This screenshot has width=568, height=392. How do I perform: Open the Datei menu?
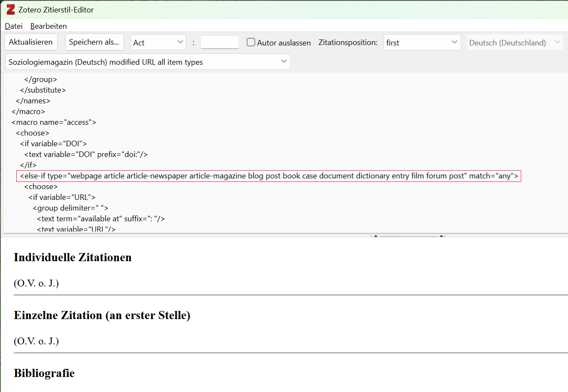14,26
